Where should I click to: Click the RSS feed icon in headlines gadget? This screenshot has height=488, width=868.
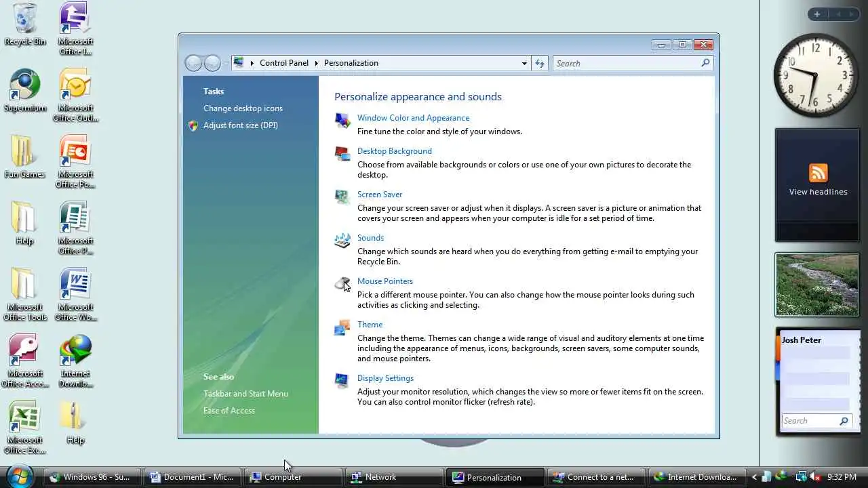pyautogui.click(x=818, y=172)
